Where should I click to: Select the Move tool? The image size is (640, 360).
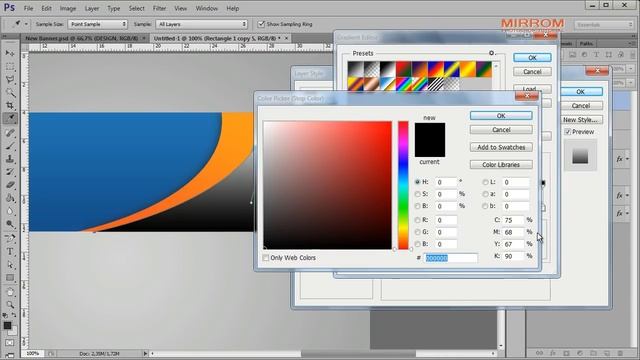pyautogui.click(x=10, y=53)
